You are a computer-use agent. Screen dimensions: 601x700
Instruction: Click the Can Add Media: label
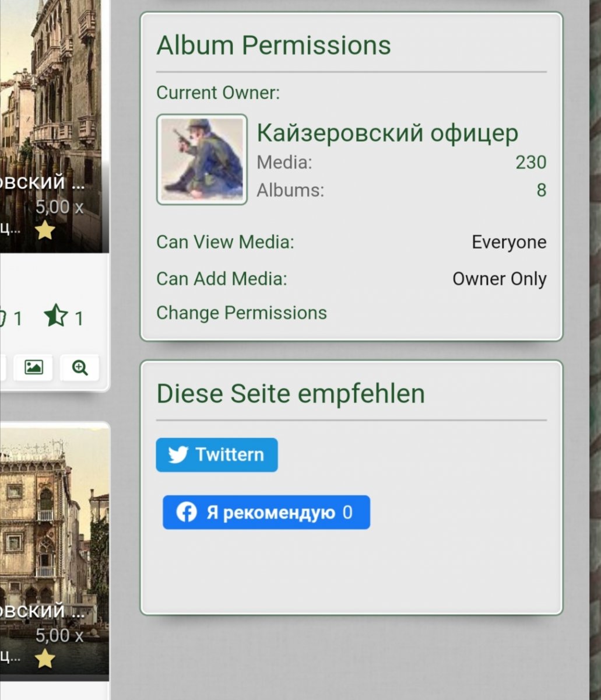(x=222, y=279)
